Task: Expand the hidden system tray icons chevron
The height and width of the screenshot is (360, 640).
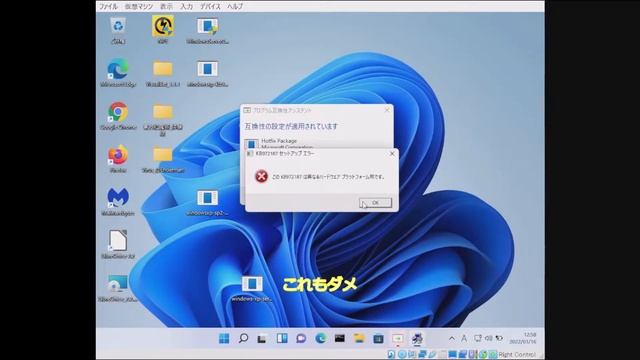Action: coord(452,338)
